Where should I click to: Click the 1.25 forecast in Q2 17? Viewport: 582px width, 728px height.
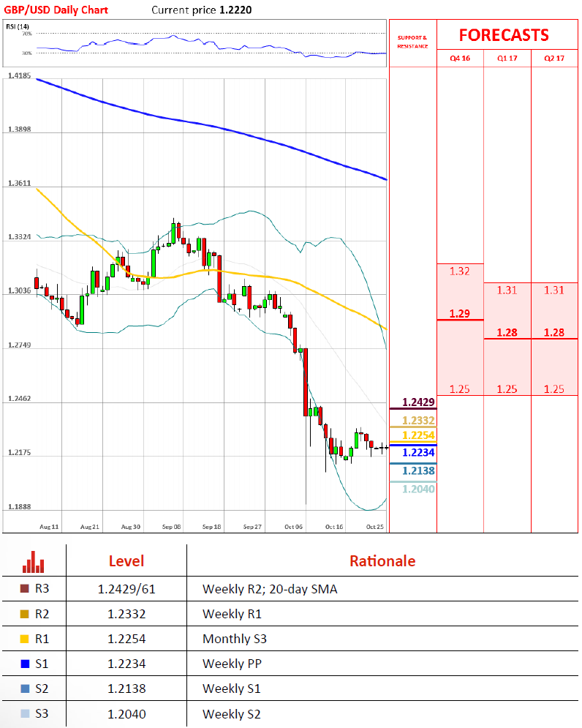pos(554,389)
